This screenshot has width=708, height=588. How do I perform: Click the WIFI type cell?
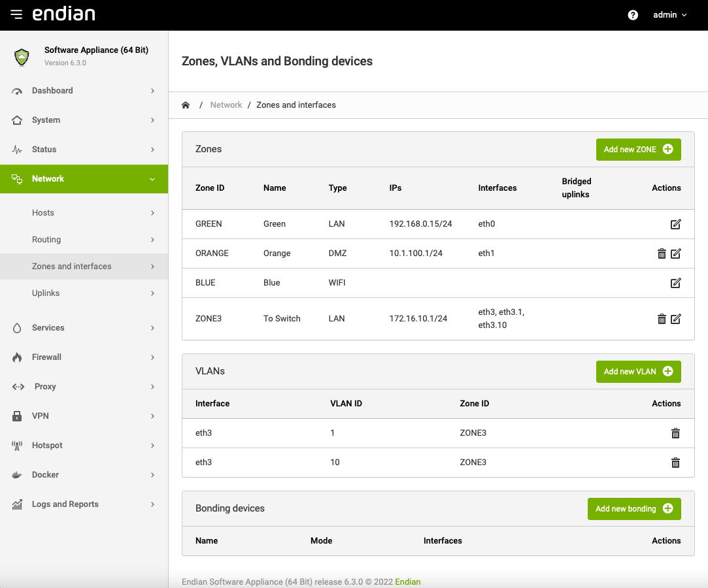337,282
